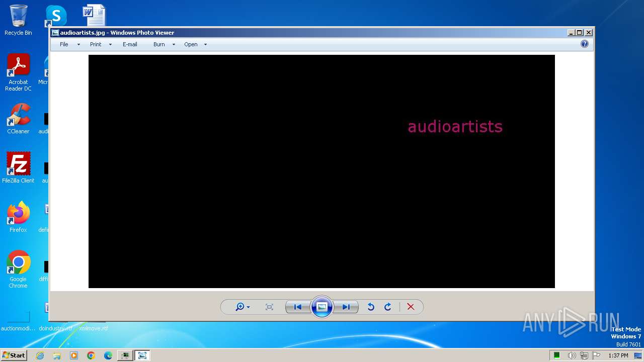Expand the File dropdown arrow

(x=78, y=45)
